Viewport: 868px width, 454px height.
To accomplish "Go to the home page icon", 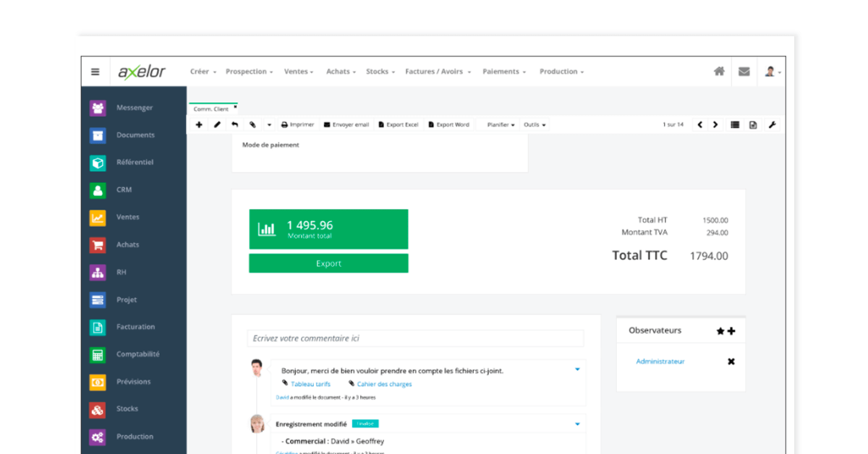I will coord(719,72).
